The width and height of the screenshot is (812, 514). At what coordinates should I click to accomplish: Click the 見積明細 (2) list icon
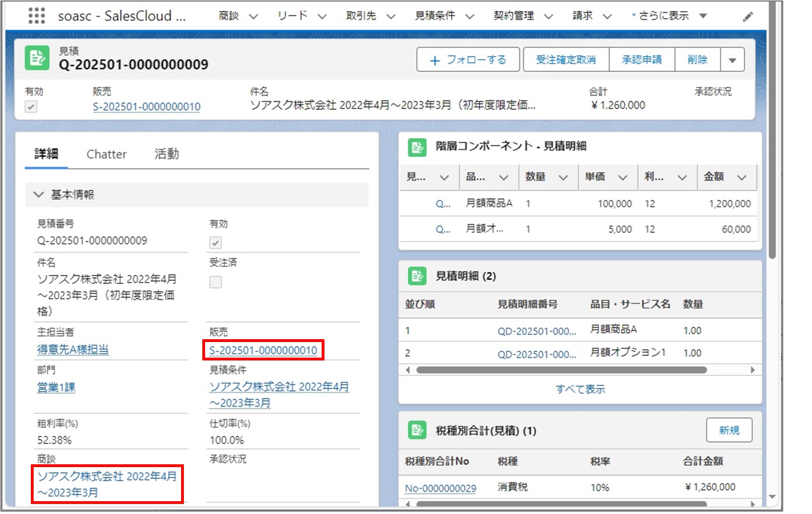pyautogui.click(x=417, y=276)
